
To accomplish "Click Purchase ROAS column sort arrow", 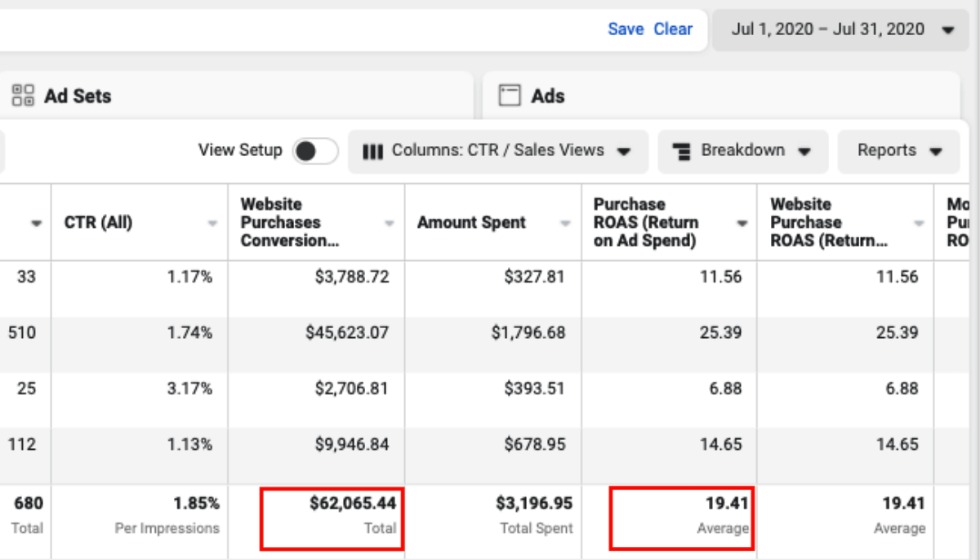I will click(742, 223).
